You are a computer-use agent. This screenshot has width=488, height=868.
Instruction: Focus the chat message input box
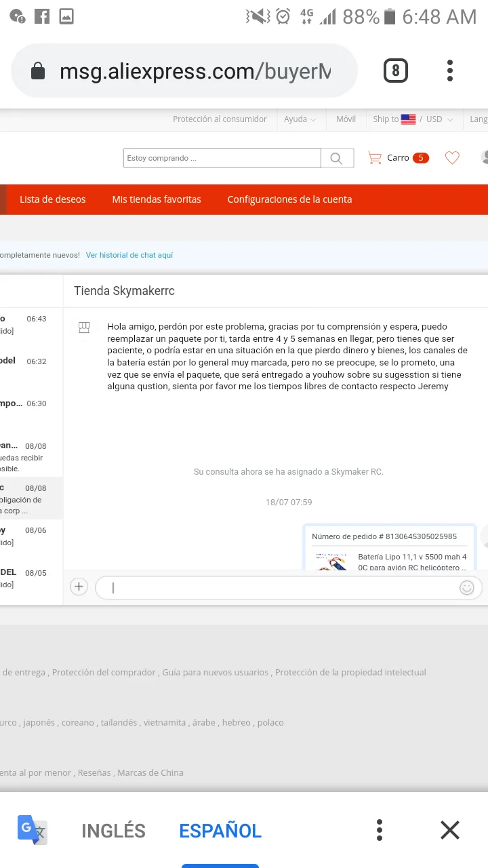point(289,588)
